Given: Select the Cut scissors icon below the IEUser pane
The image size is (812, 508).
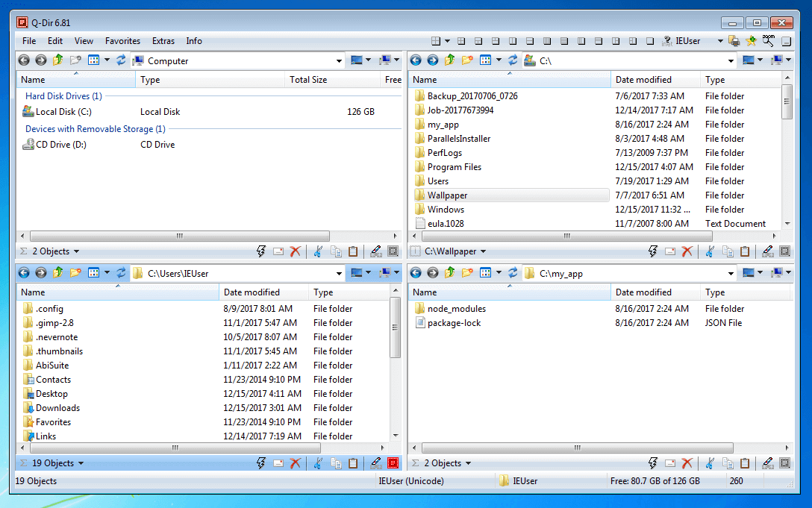Looking at the screenshot, I should click(317, 462).
